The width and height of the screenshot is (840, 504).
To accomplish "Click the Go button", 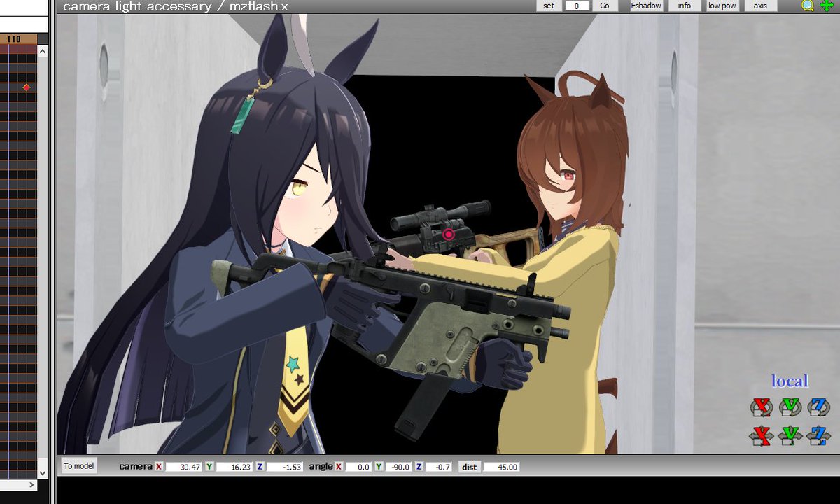I will coord(605,6).
